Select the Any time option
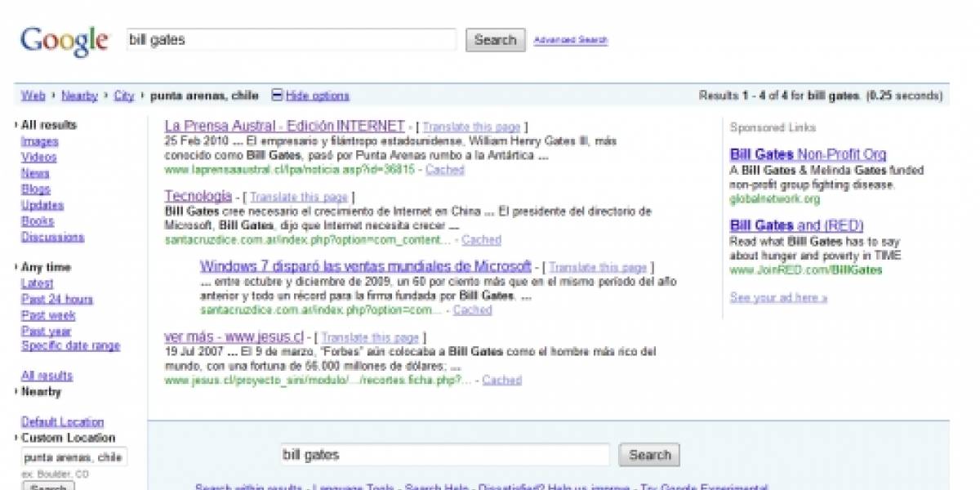This screenshot has width=980, height=490. click(x=46, y=267)
